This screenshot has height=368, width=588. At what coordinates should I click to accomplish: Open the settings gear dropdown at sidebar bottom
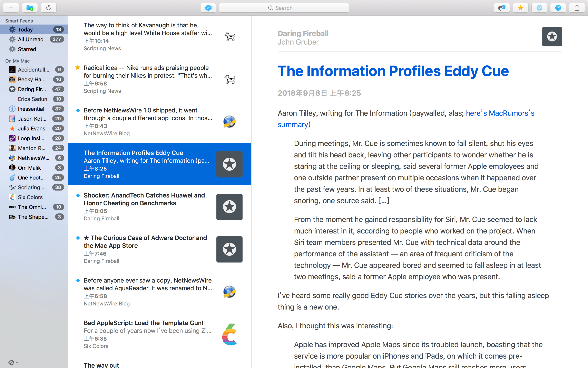[x=13, y=362]
